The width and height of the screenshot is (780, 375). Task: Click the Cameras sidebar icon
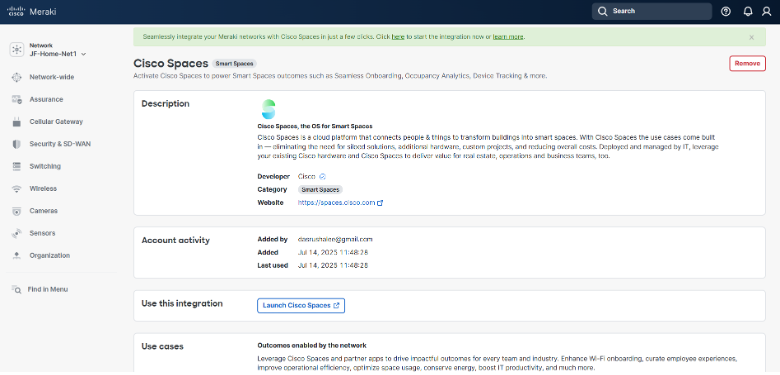[17, 211]
